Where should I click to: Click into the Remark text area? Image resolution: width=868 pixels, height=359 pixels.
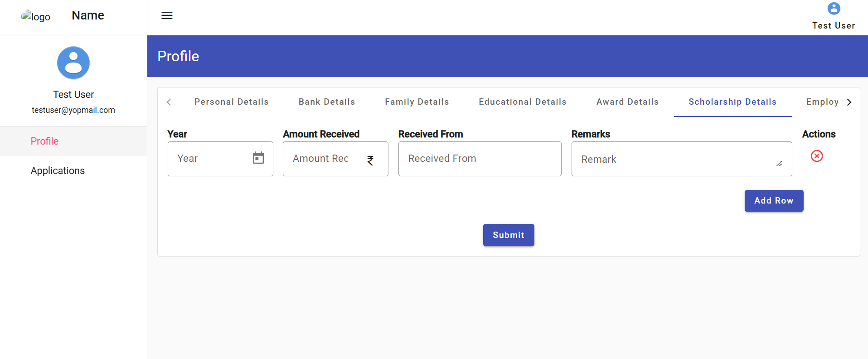pos(675,159)
